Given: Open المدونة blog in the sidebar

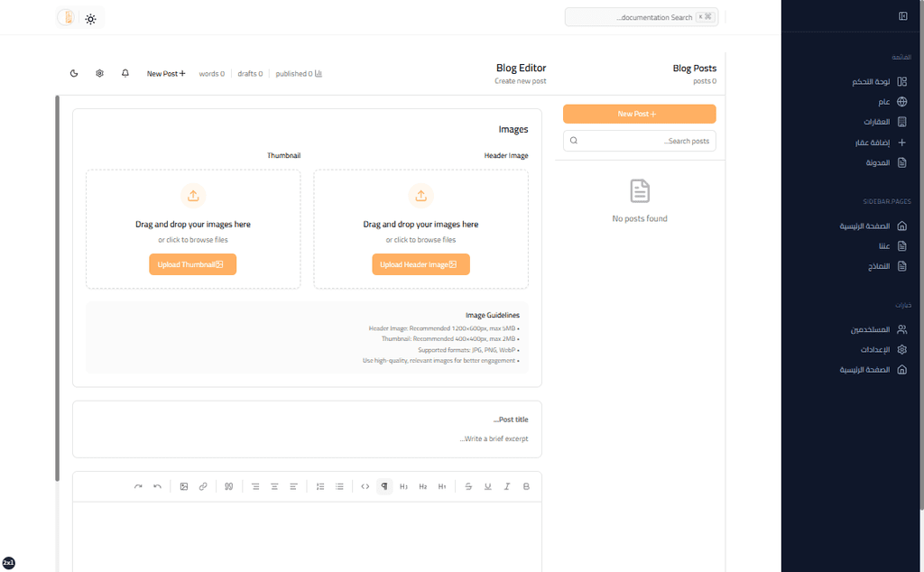Looking at the screenshot, I should click(879, 162).
